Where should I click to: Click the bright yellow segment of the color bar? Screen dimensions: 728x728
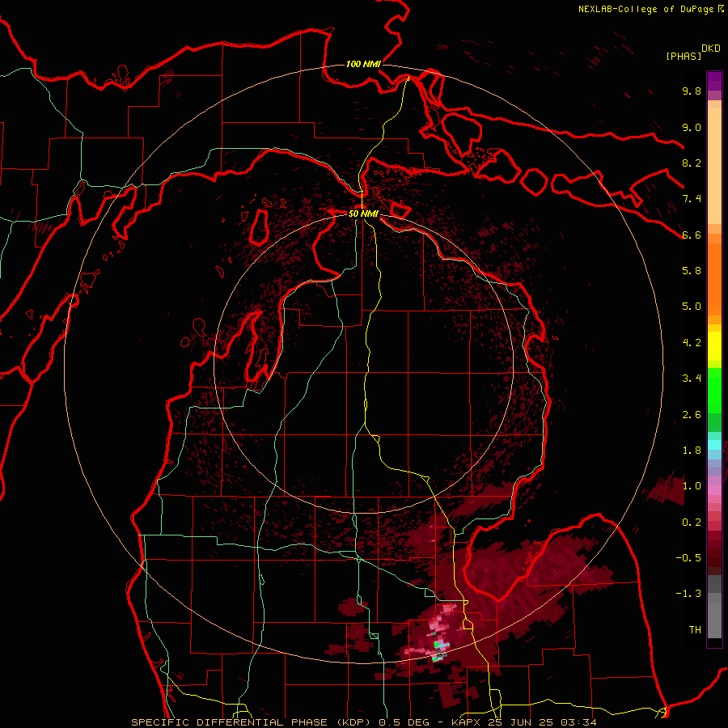[x=714, y=346]
